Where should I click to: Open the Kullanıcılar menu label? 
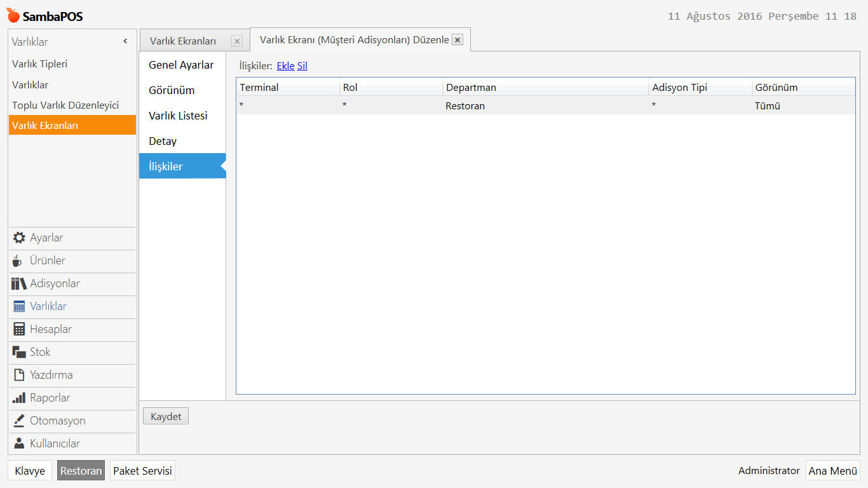55,444
